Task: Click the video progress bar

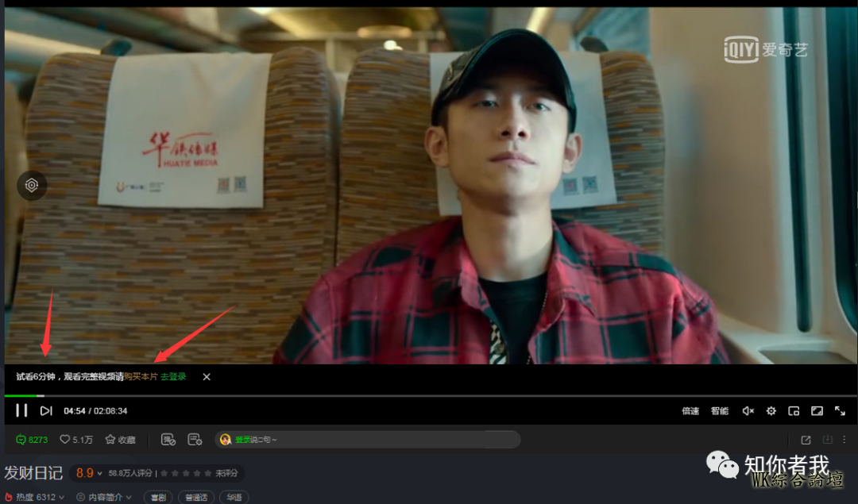Action: 429,395
